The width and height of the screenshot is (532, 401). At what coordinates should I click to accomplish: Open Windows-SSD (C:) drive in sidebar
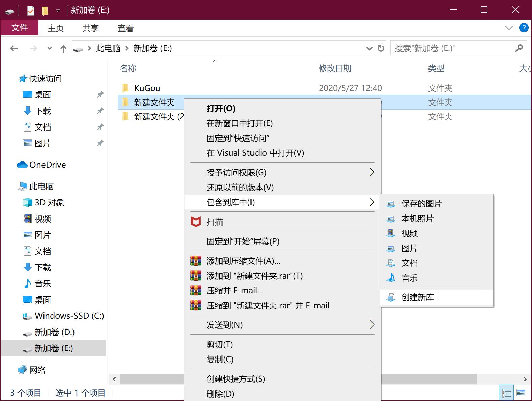[x=69, y=316]
